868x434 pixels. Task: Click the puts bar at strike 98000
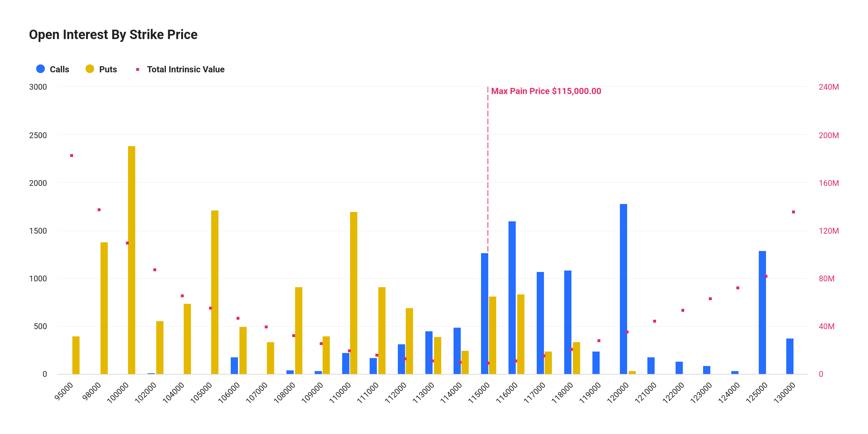click(x=104, y=308)
